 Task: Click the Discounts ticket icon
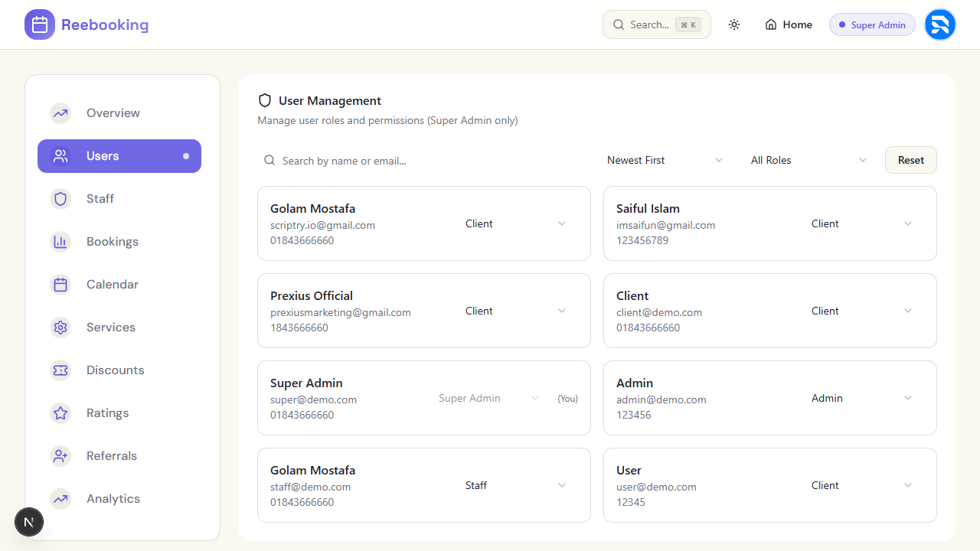(60, 370)
